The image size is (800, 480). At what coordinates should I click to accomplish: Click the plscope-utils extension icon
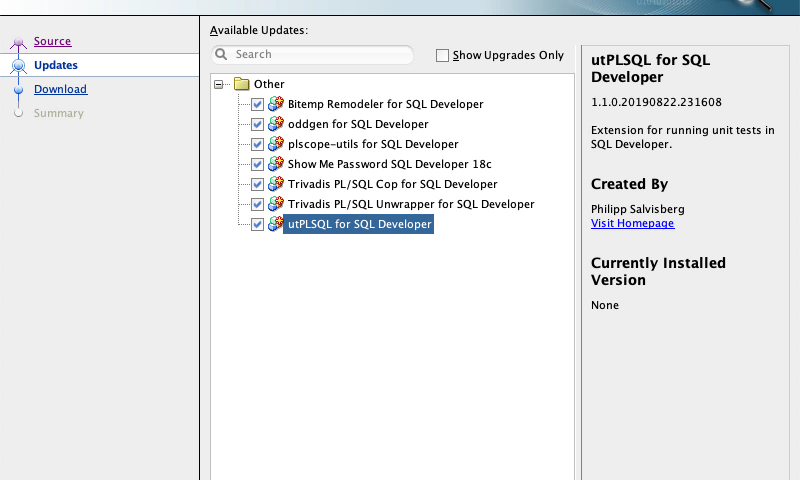tap(276, 143)
